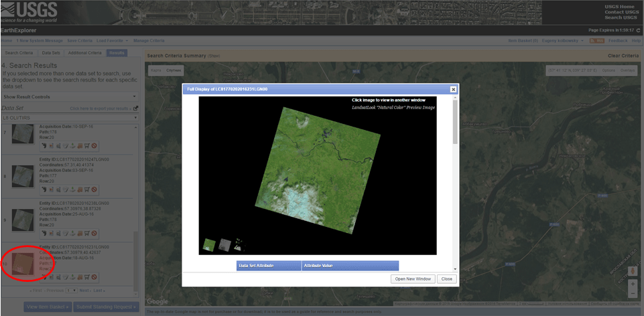Select the grayscale thermal preview thumbnail
644x316 pixels.
(224, 245)
